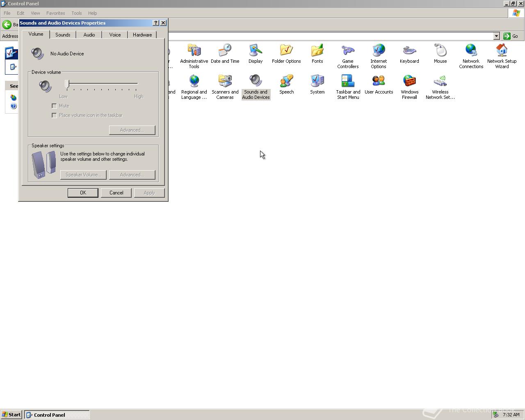Click Cancel in the properties dialog
Viewport: 525px width, 420px height.
click(116, 193)
